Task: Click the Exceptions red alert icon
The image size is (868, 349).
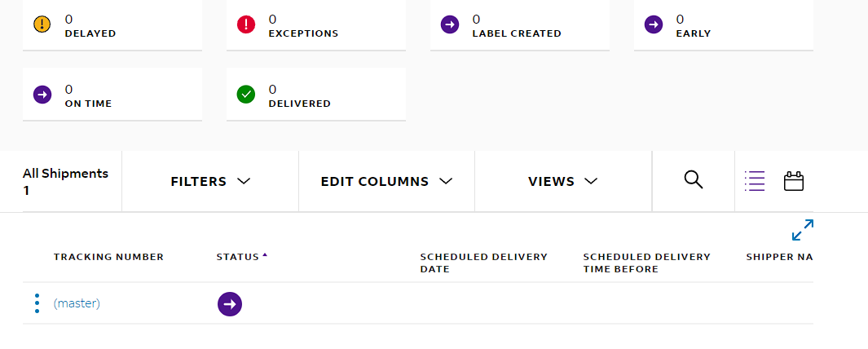Action: pos(246,24)
